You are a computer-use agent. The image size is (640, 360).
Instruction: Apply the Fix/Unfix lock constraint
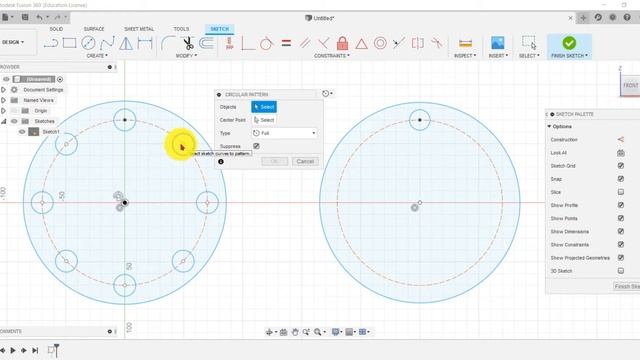(342, 43)
